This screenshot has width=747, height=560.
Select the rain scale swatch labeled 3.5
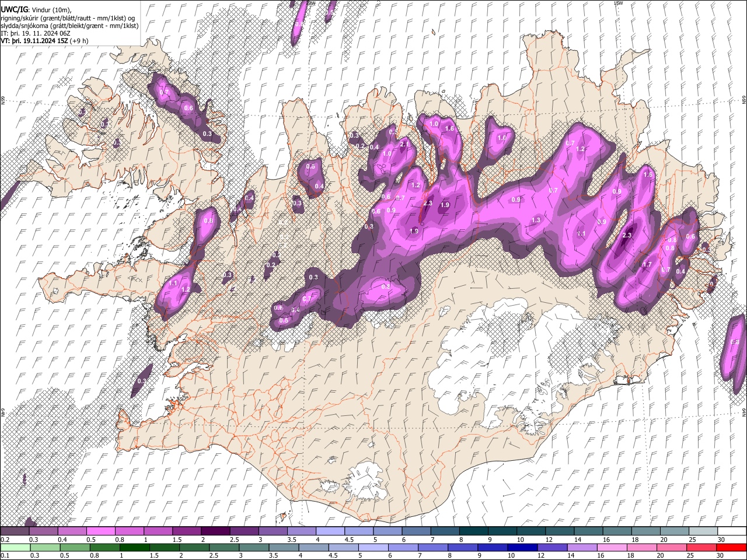(x=283, y=547)
